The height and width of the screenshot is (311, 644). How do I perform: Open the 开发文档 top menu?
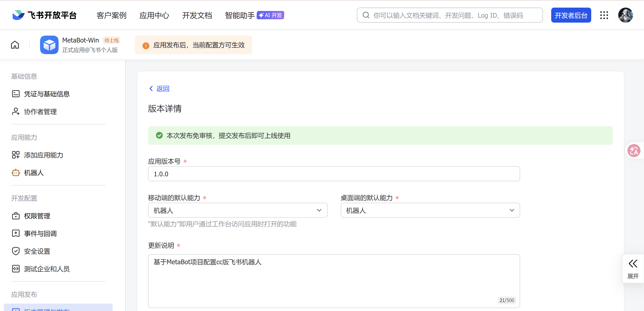coord(197,15)
